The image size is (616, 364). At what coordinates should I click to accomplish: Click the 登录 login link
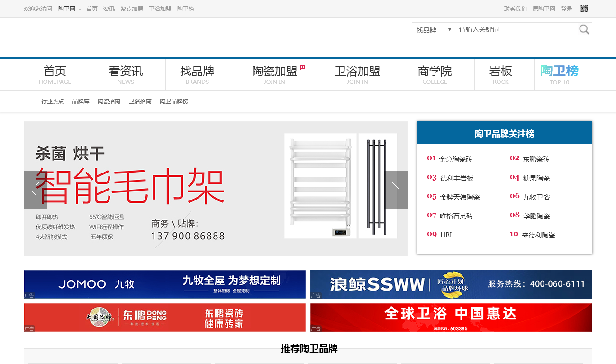coord(567,9)
